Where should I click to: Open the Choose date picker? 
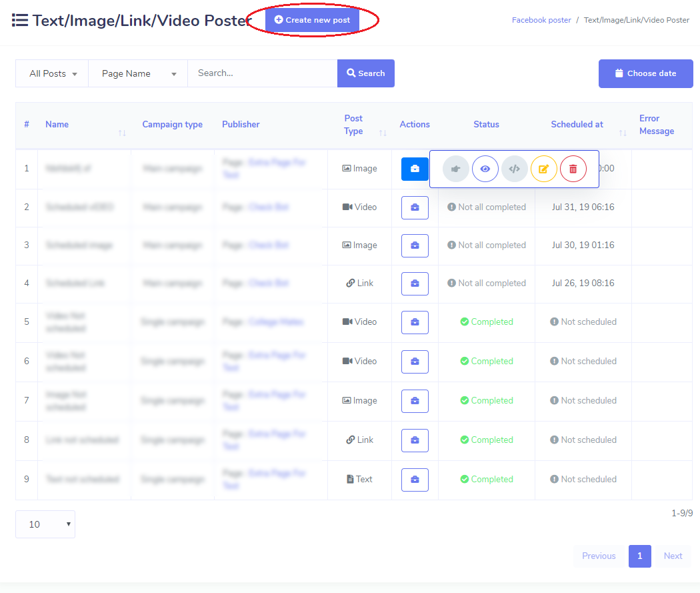pyautogui.click(x=645, y=73)
